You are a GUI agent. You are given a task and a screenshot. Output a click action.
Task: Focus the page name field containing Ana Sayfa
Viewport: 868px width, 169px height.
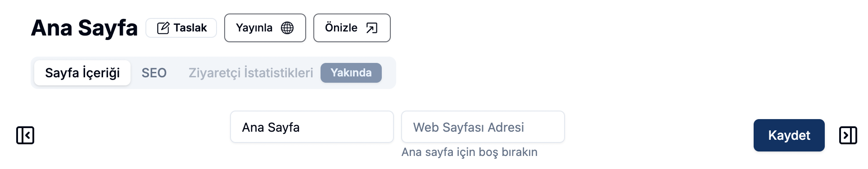pyautogui.click(x=312, y=127)
